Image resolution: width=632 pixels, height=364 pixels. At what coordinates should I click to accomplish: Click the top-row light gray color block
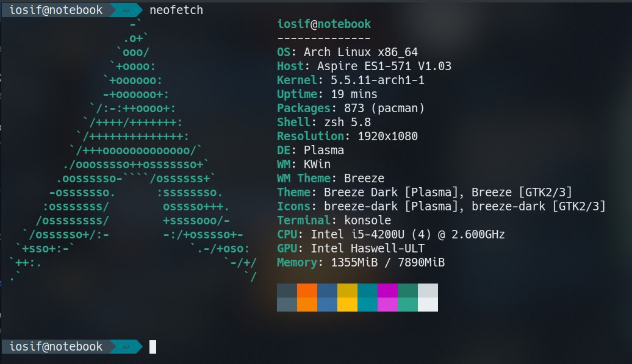click(428, 290)
